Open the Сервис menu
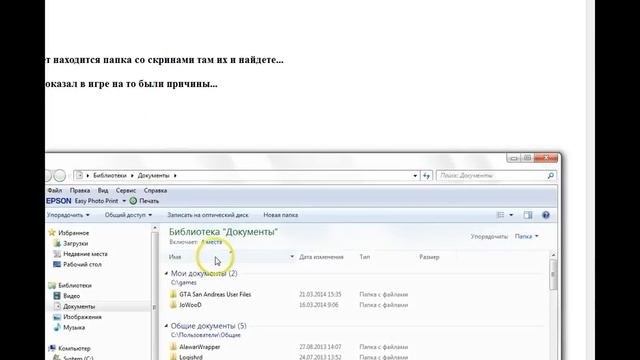 coord(126,190)
